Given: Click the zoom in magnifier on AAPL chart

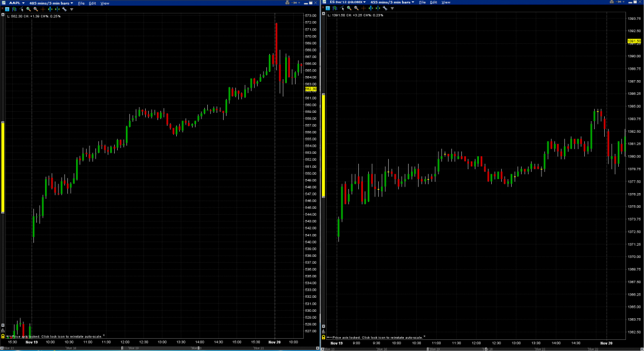Looking at the screenshot, I should 28,9.
